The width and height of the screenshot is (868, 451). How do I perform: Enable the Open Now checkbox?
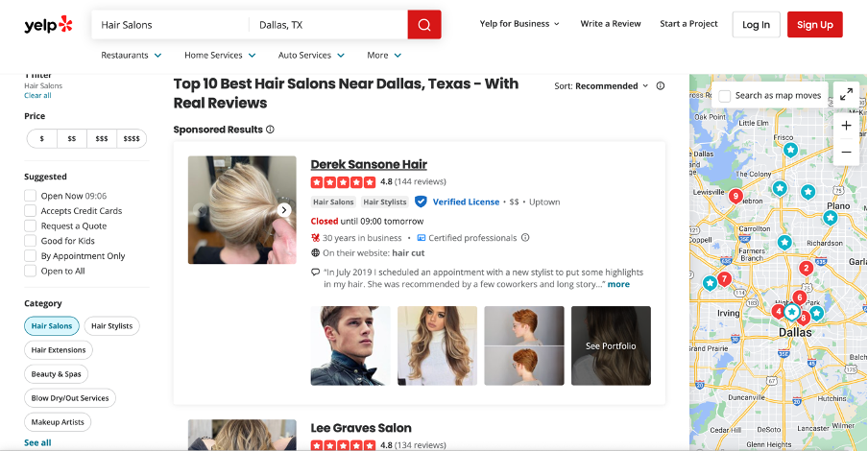(x=30, y=196)
